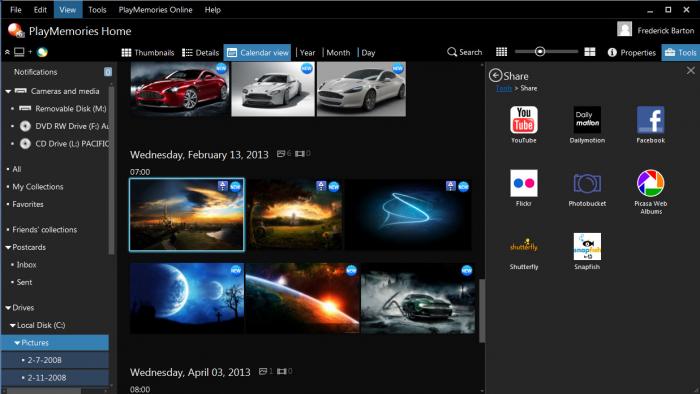Select the planet sunrise from space thumbnail
This screenshot has height=394, width=700.
[302, 298]
